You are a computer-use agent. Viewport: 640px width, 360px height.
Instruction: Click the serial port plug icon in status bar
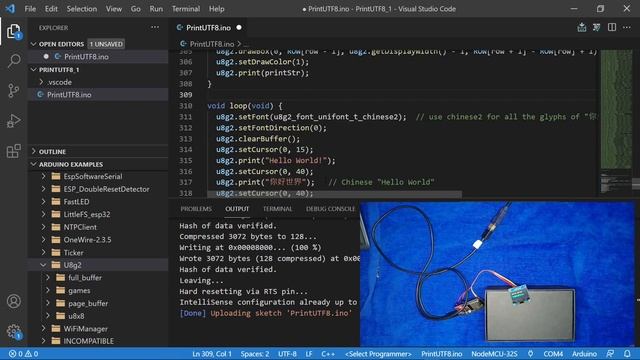tap(530, 354)
